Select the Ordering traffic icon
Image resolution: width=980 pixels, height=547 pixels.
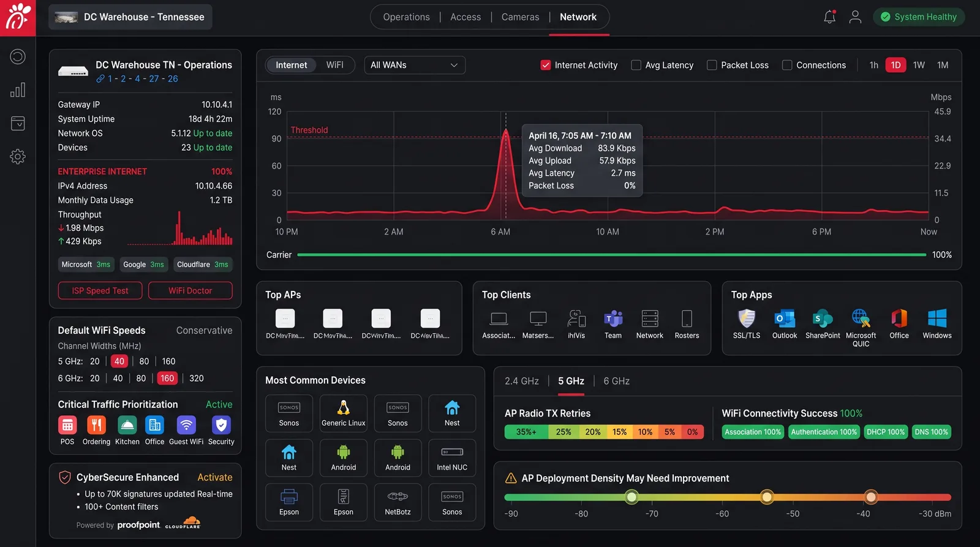tap(96, 424)
